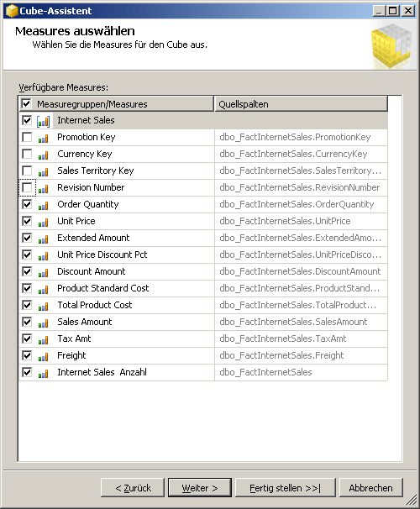Click the Fertig stellen button
420x509 pixels.
pyautogui.click(x=286, y=487)
